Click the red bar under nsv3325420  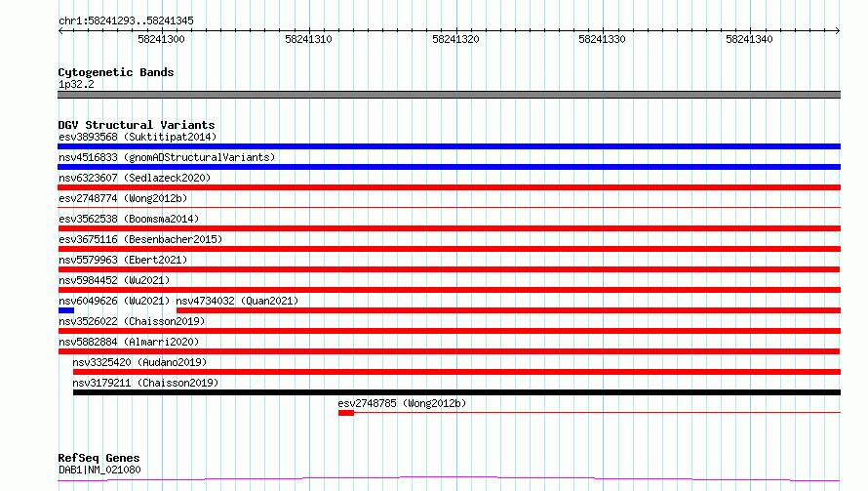click(x=456, y=373)
